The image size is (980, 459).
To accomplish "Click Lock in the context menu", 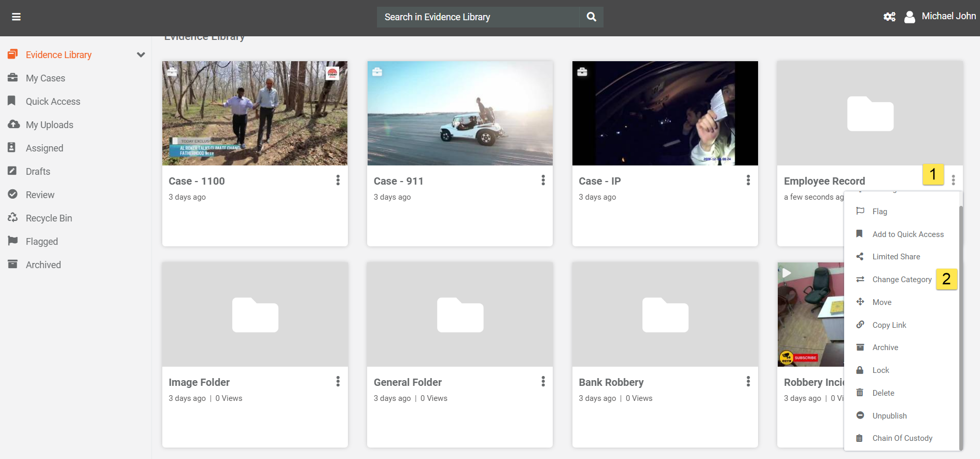I will (x=880, y=370).
